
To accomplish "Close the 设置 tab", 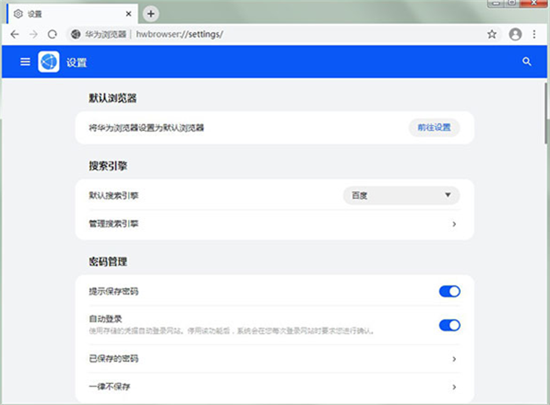I will (128, 14).
